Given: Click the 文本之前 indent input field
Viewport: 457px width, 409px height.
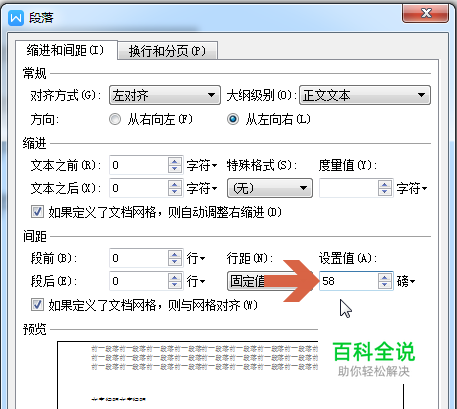Looking at the screenshot, I should [139, 165].
